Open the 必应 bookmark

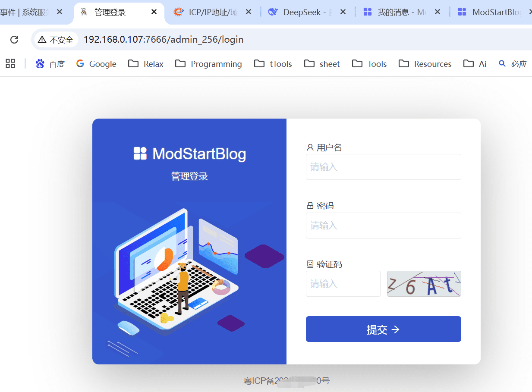pyautogui.click(x=513, y=64)
